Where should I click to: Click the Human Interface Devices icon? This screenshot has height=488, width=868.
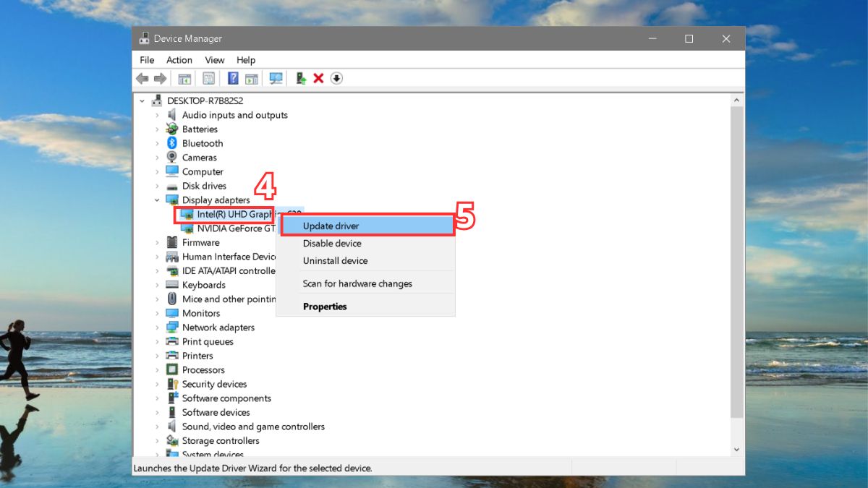pyautogui.click(x=172, y=257)
